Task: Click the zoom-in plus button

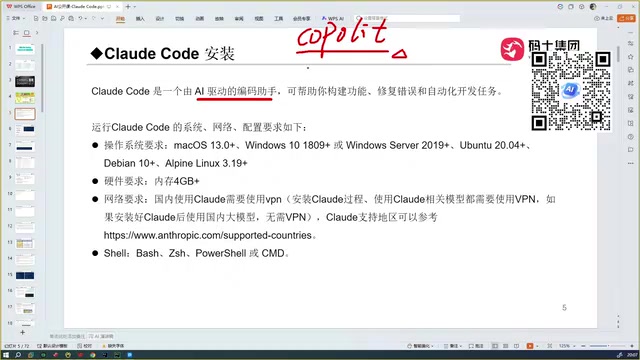Action: click(632, 346)
